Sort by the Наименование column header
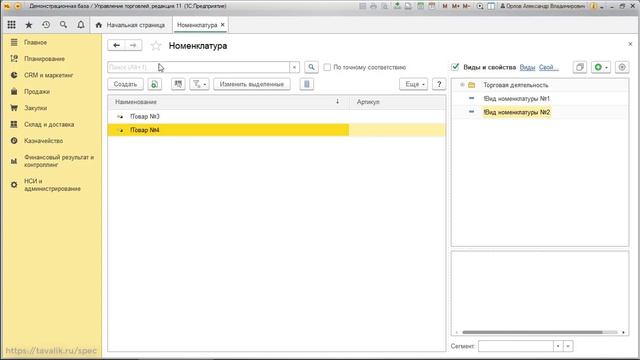 pyautogui.click(x=229, y=102)
